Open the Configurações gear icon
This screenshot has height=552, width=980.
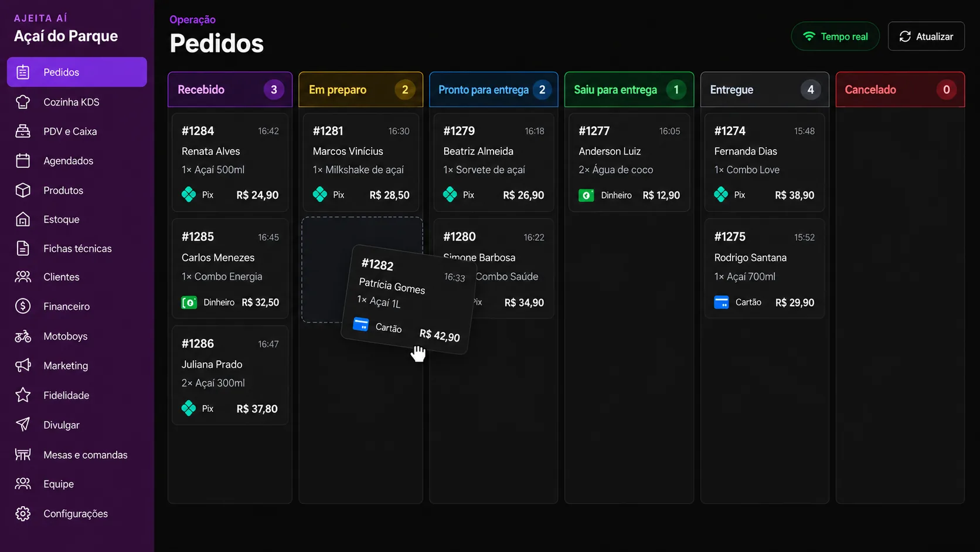pos(23,514)
